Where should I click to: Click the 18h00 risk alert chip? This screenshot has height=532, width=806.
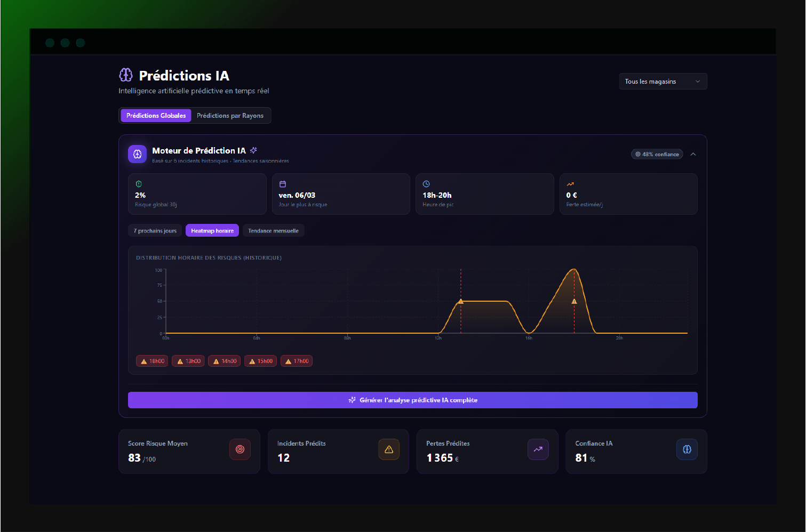152,361
